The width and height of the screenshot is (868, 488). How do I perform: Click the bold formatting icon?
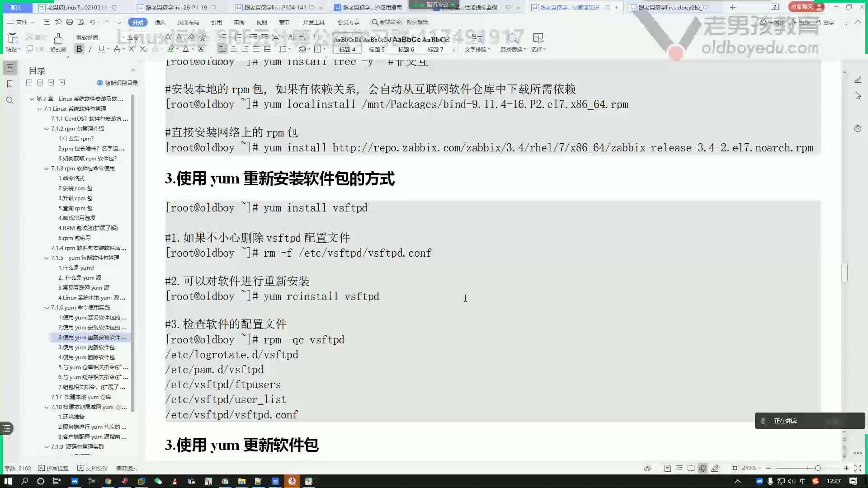coord(78,49)
